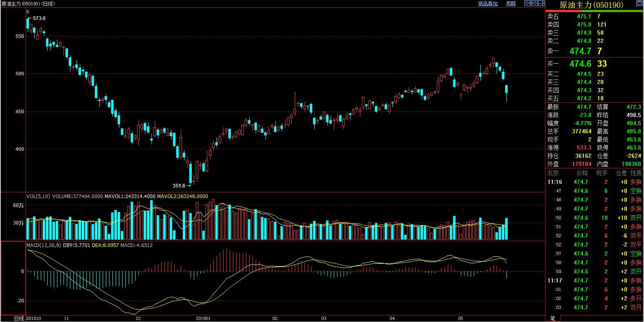Open the 周期 period selector
The width and height of the screenshot is (644, 322).
click(x=510, y=4)
